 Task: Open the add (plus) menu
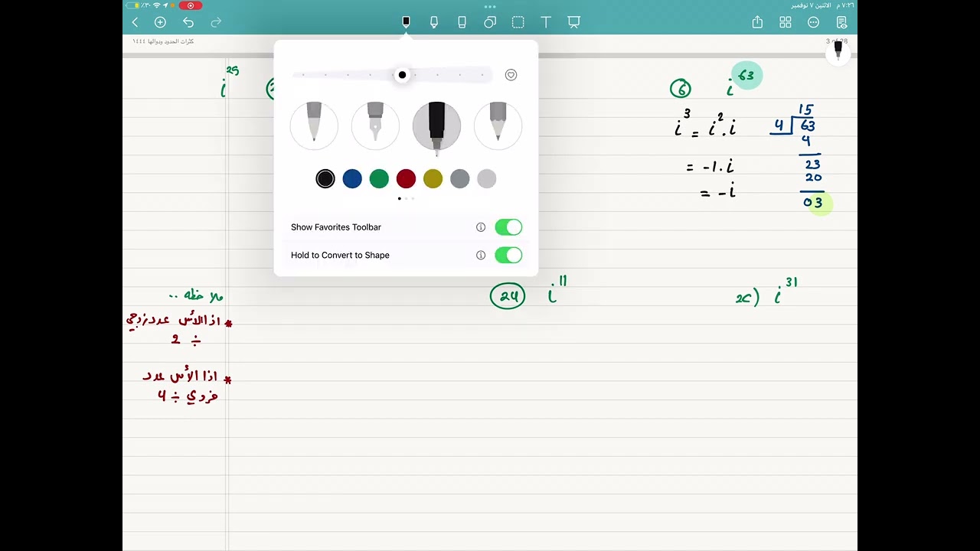pos(160,23)
